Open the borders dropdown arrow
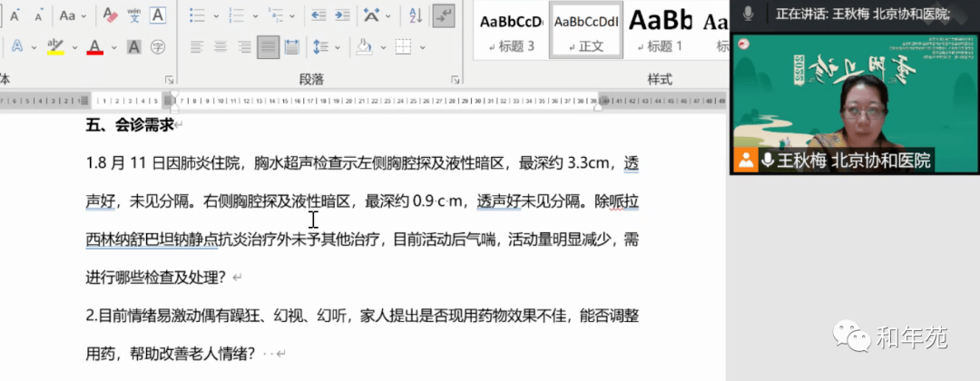Image resolution: width=980 pixels, height=381 pixels. (423, 47)
